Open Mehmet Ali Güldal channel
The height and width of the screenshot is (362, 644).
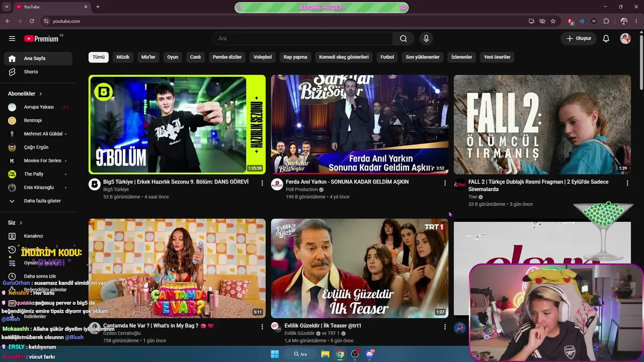[x=38, y=134]
